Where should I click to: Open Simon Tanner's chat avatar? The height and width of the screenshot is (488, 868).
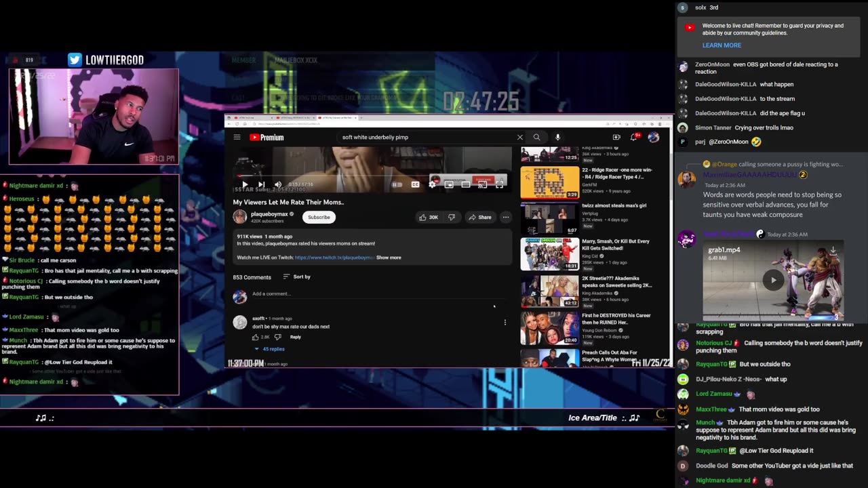point(683,127)
